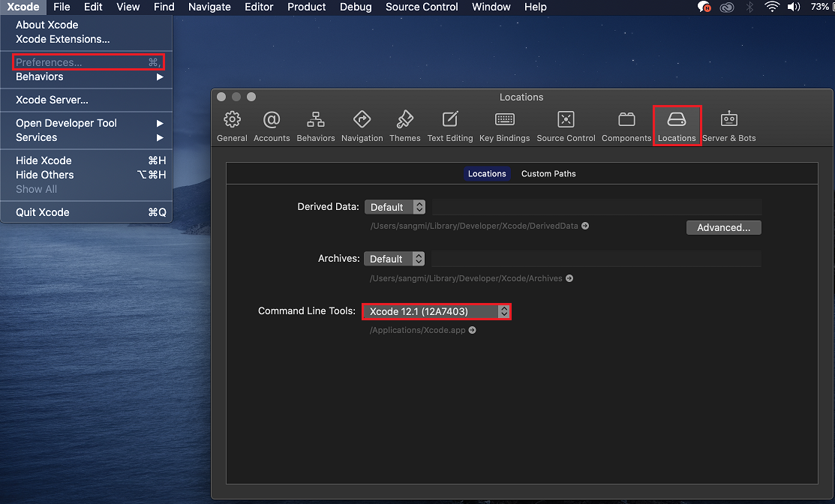Select the Behaviors preferences icon

pyautogui.click(x=315, y=124)
